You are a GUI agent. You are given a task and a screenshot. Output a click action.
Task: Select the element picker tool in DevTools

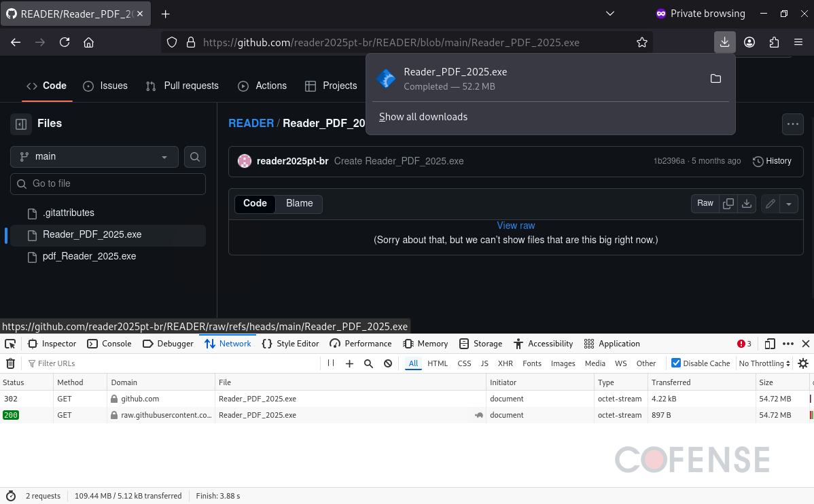(10, 344)
